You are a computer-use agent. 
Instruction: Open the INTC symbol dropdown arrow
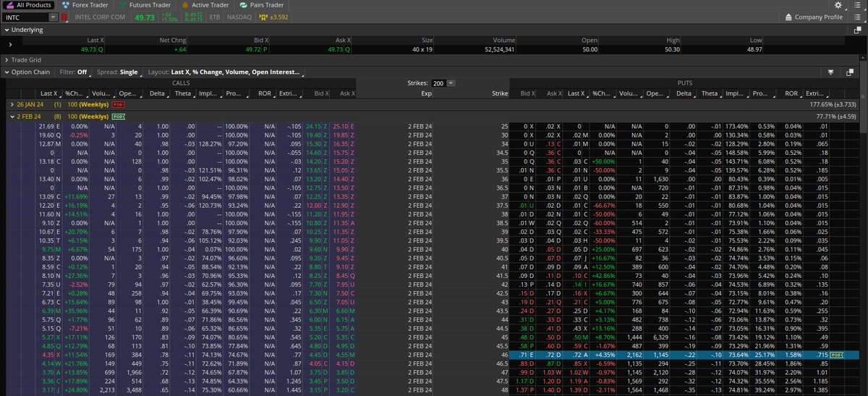[x=54, y=17]
